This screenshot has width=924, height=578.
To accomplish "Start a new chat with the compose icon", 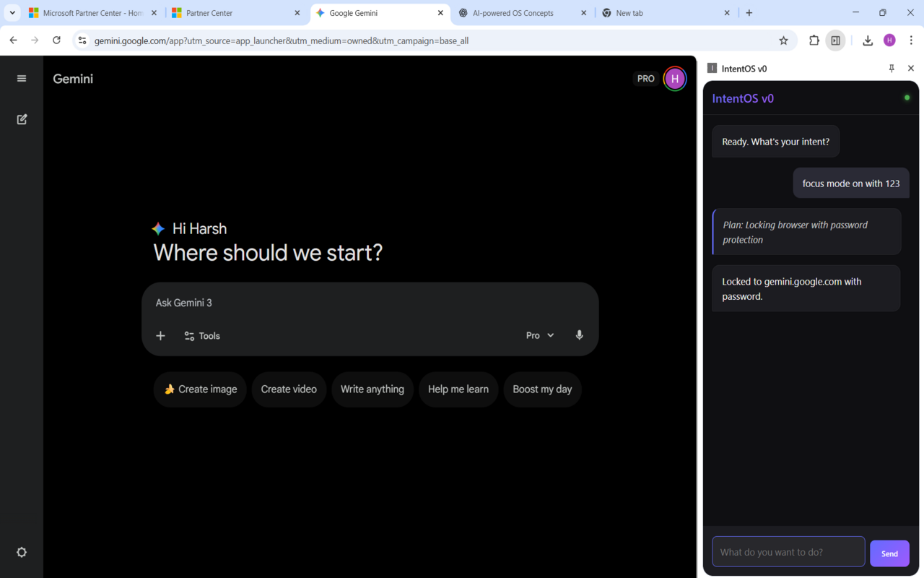I will tap(22, 119).
